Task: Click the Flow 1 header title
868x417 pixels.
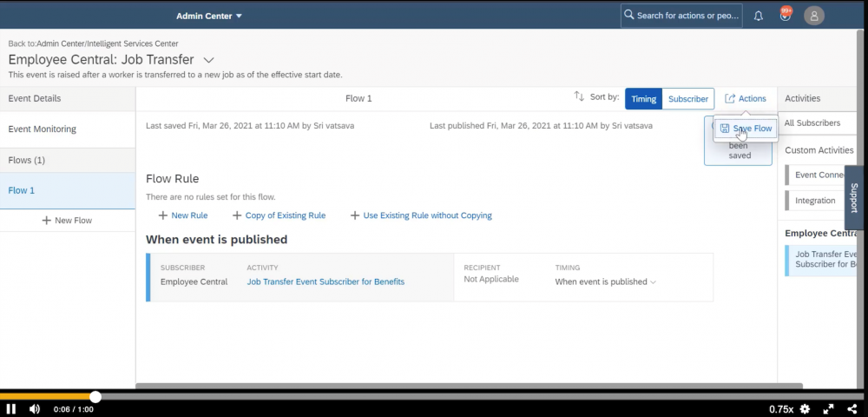Action: point(358,98)
